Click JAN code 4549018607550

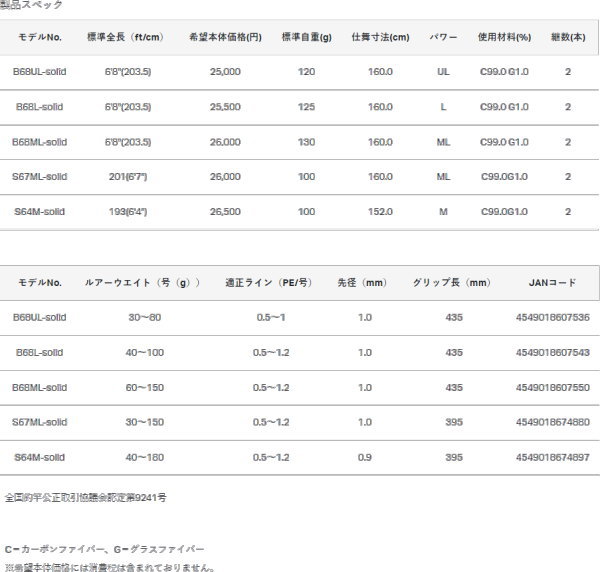pos(553,388)
